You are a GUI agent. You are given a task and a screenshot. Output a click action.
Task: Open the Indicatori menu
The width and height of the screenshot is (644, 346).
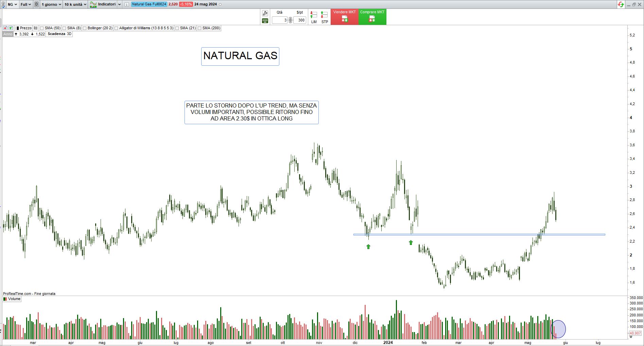(x=106, y=4)
